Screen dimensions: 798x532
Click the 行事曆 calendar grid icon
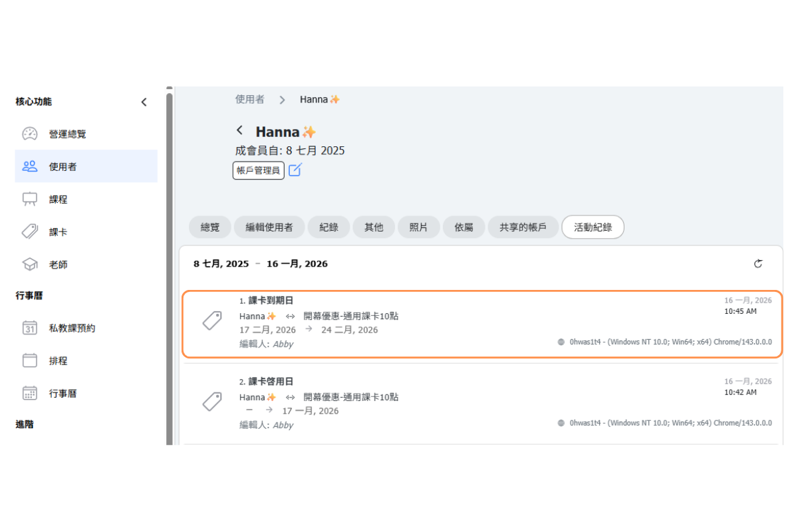pos(30,393)
